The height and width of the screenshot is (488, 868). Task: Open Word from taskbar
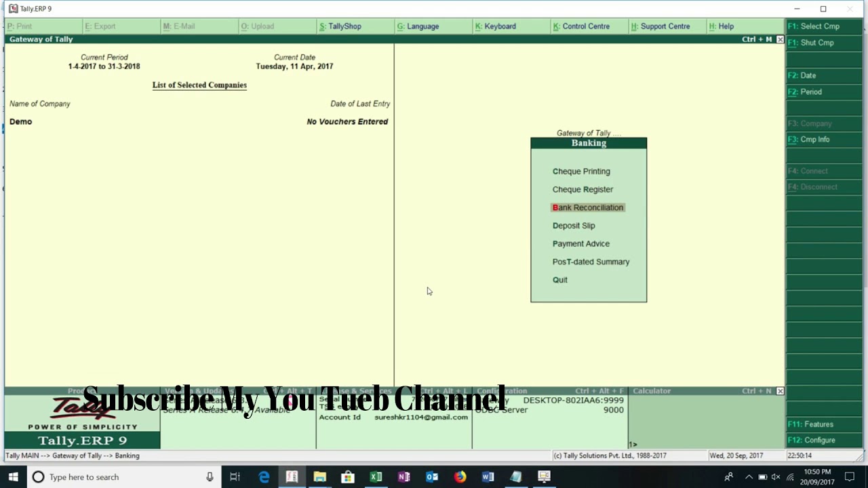(488, 477)
